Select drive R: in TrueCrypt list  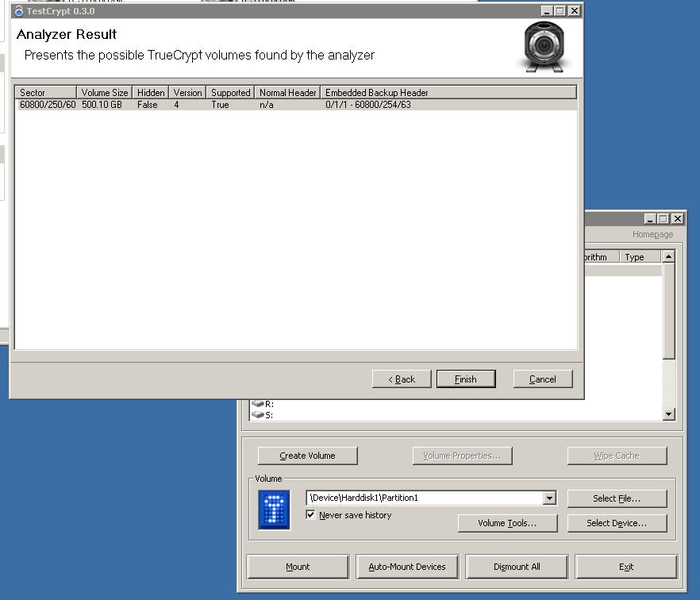coord(263,403)
